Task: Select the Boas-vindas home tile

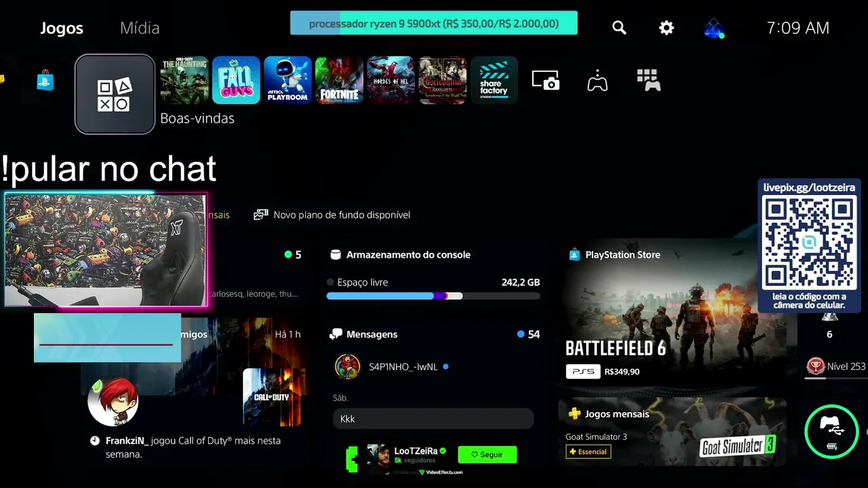Action: click(115, 94)
